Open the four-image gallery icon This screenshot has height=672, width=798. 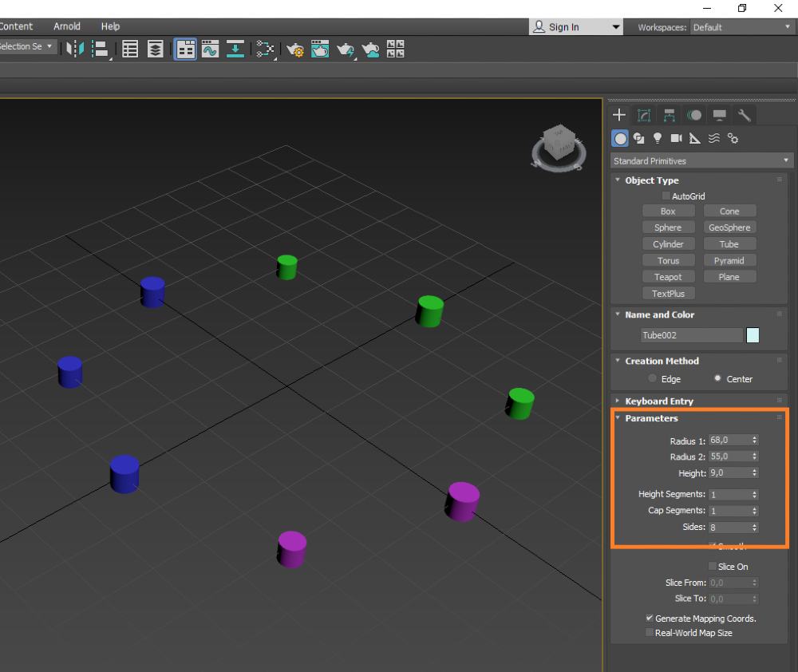pos(396,49)
